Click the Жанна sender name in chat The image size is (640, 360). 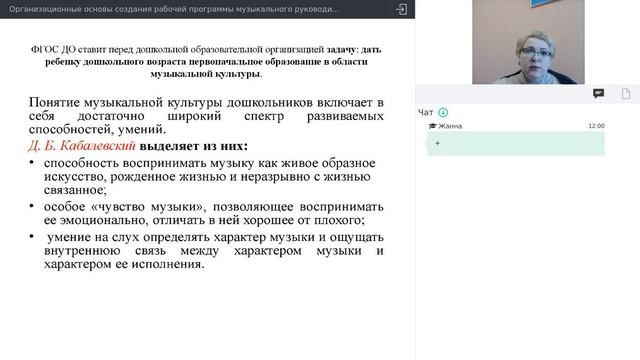click(450, 126)
